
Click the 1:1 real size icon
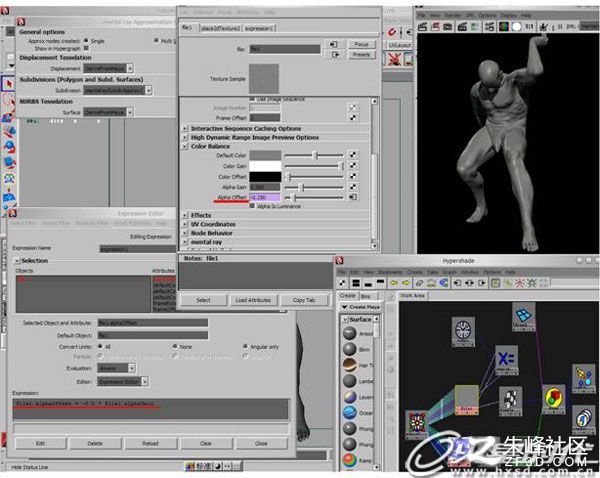(529, 27)
